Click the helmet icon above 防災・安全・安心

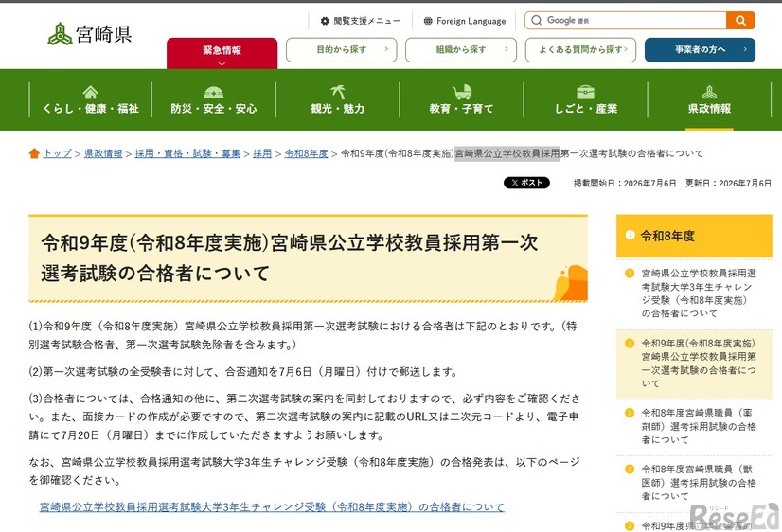[x=213, y=92]
